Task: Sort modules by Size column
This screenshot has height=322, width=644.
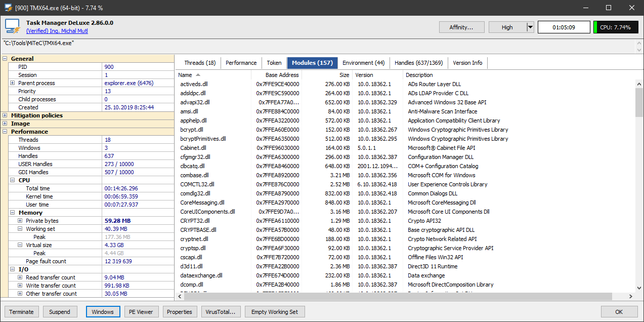Action: pos(327,75)
